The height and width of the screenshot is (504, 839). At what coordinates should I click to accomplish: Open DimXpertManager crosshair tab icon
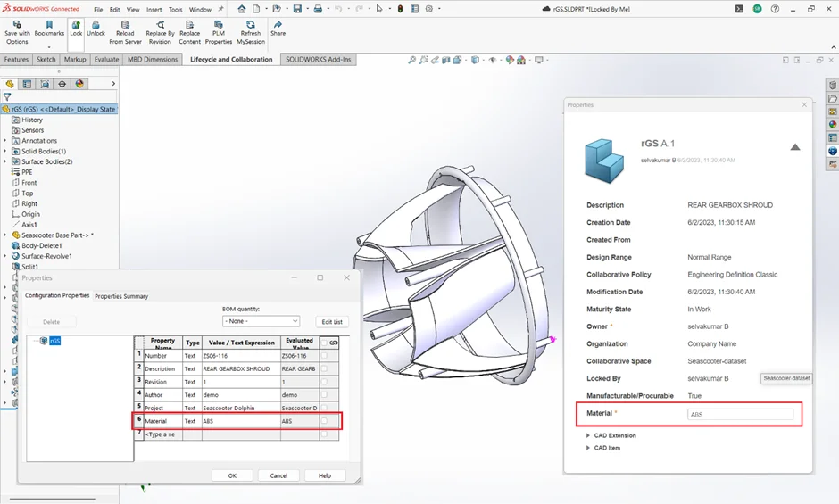[62, 84]
